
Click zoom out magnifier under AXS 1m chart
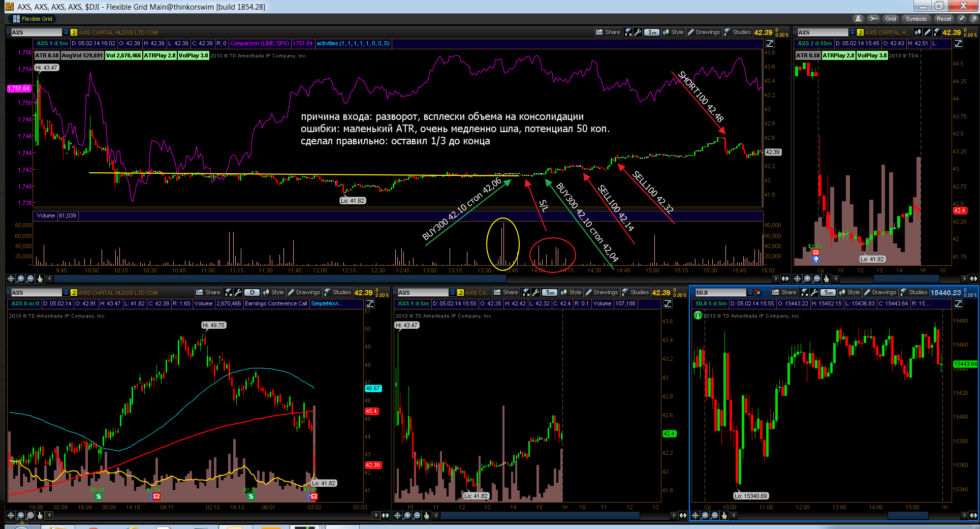coord(30,278)
